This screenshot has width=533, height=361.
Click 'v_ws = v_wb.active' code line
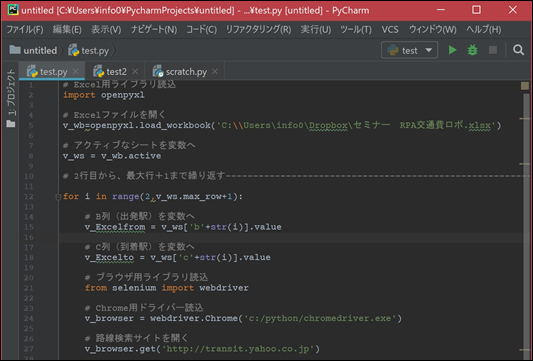point(112,156)
